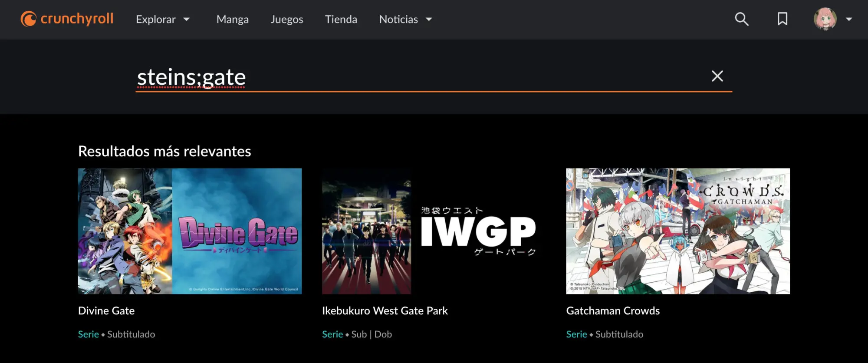Click the Ikebukuro West Gate Park title

(385, 311)
